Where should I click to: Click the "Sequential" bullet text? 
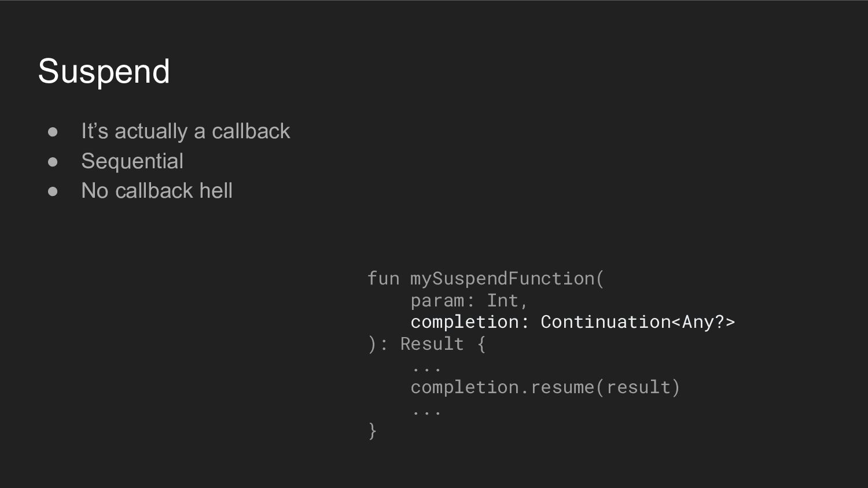(x=132, y=161)
